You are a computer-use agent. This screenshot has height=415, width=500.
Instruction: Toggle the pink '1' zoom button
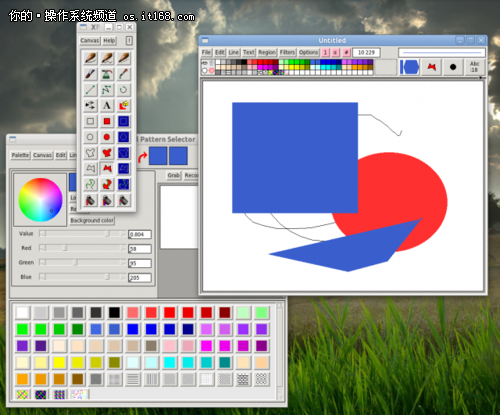pyautogui.click(x=325, y=52)
